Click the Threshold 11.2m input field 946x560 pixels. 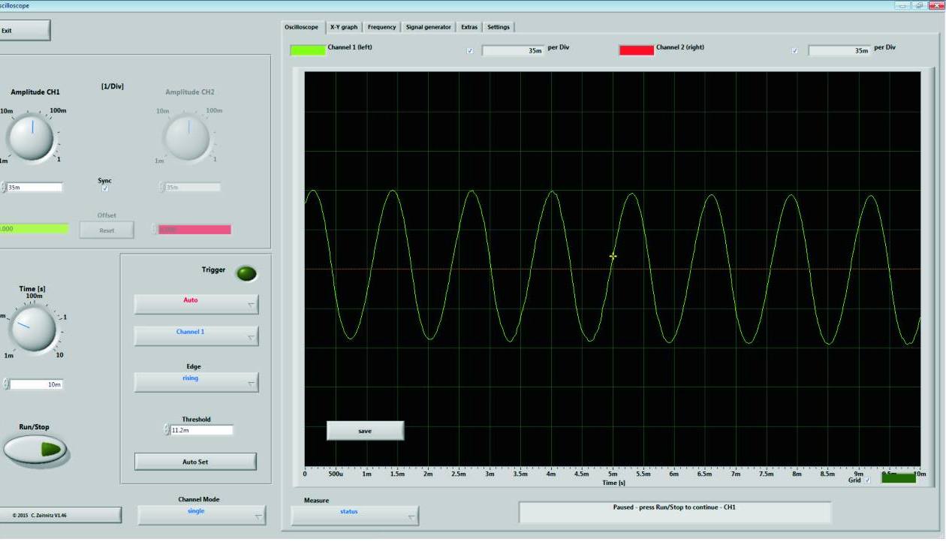(x=201, y=430)
